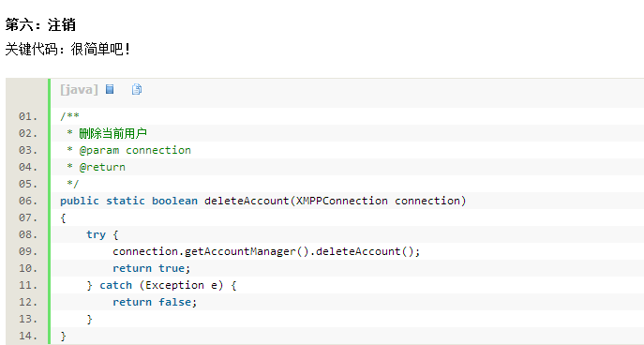The height and width of the screenshot is (345, 644).
Task: Click the /** comment opening line
Action: coord(69,116)
